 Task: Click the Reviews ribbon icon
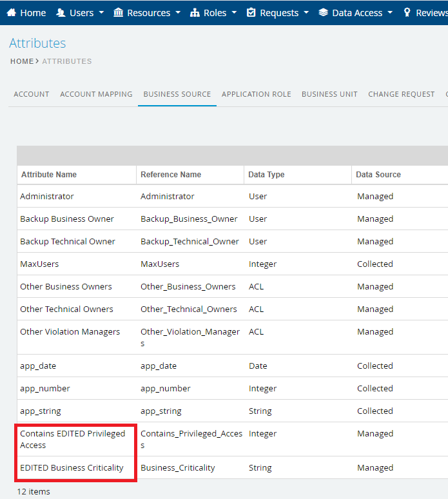pos(407,13)
